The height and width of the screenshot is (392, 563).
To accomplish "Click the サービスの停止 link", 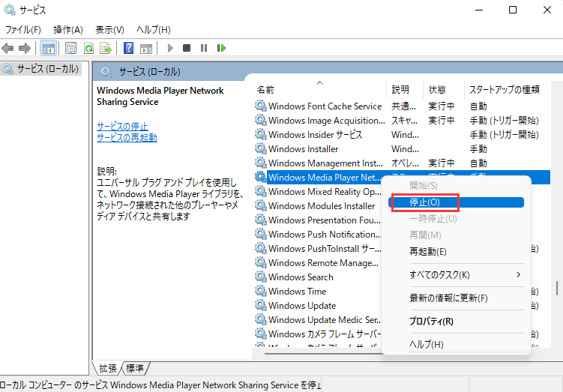I will point(122,127).
